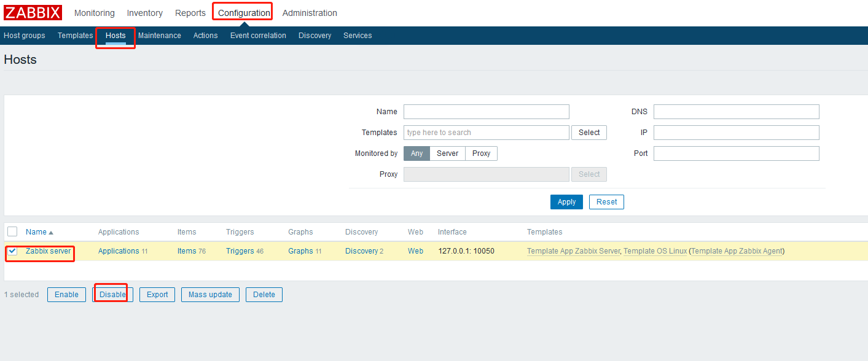Focus the Name filter field

tap(487, 112)
